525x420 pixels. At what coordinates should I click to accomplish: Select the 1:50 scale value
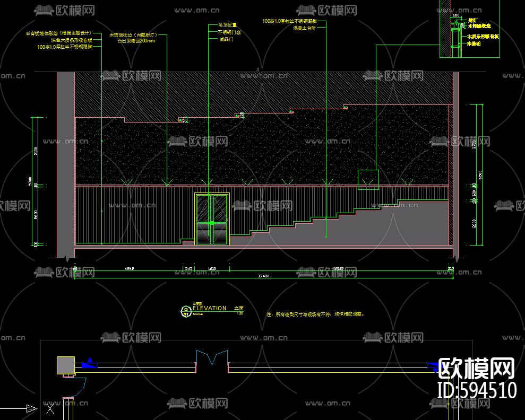(240, 313)
